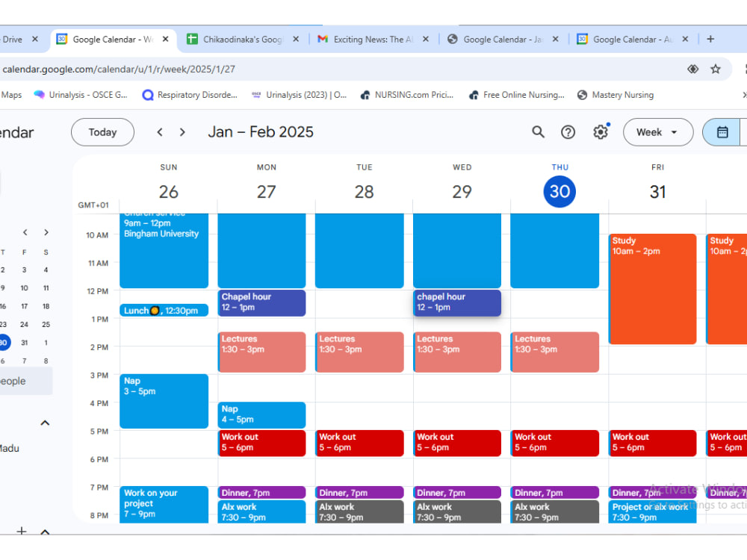Go to previous week arrow

click(160, 132)
